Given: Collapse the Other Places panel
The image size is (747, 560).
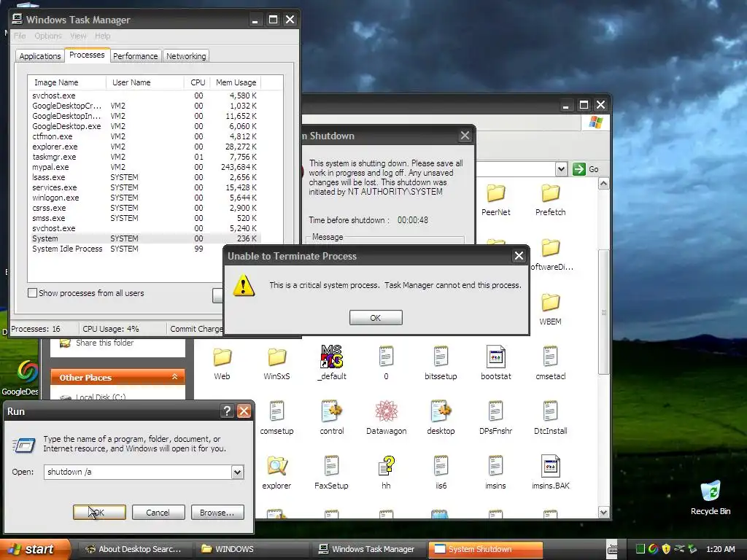Looking at the screenshot, I should point(175,377).
